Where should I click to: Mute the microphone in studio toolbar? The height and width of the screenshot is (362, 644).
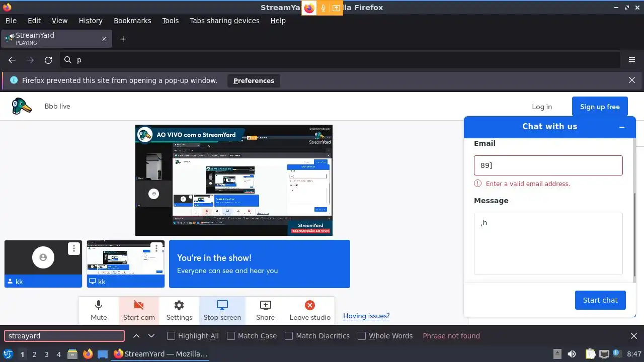pos(99,310)
